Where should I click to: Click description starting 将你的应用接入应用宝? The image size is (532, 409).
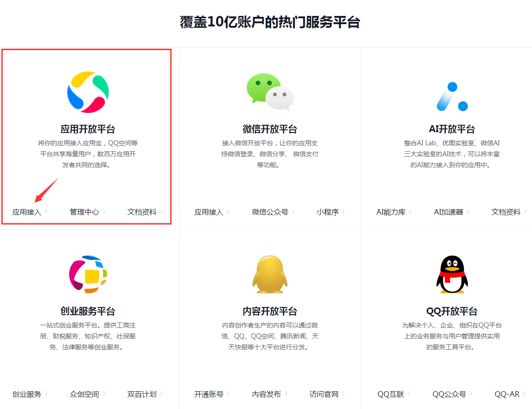(88, 154)
